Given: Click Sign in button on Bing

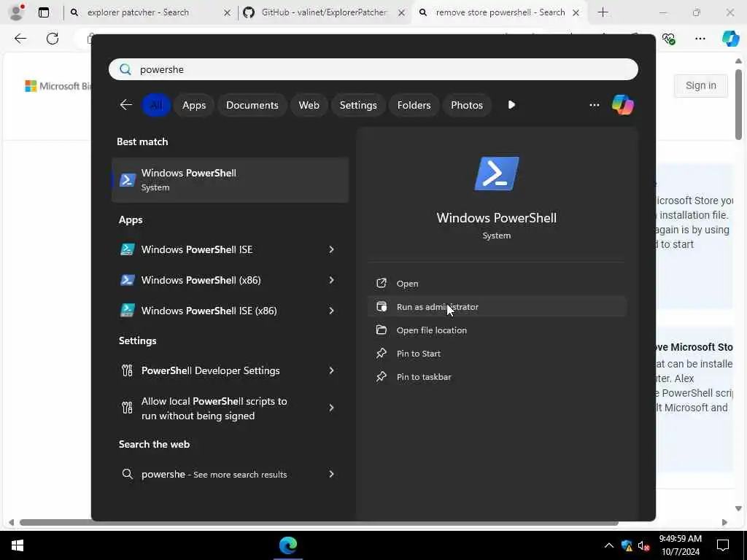Looking at the screenshot, I should (x=700, y=86).
